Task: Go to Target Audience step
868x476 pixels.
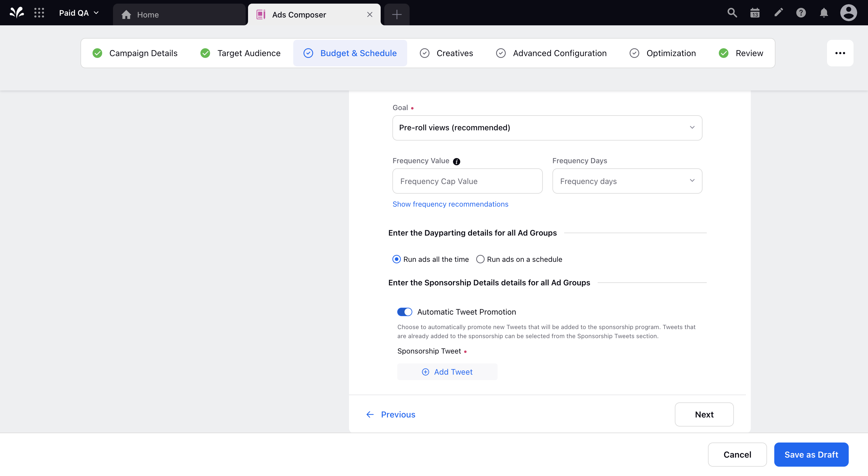Action: point(240,53)
